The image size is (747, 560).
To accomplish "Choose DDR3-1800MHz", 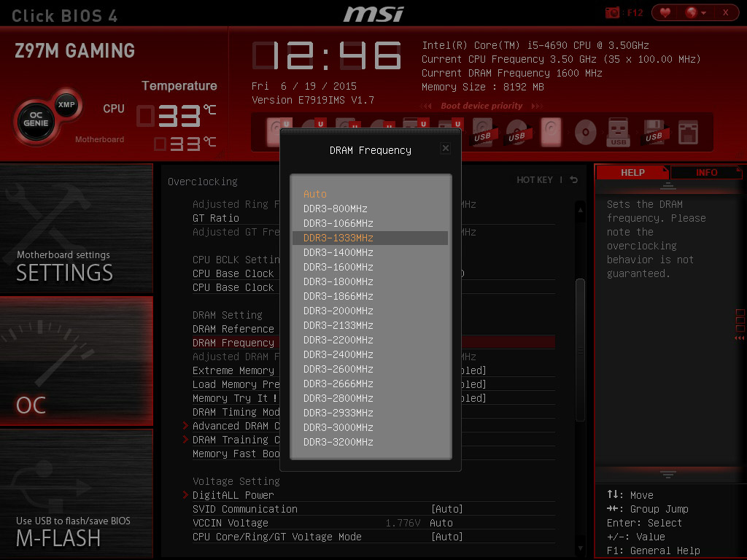I will pyautogui.click(x=370, y=281).
